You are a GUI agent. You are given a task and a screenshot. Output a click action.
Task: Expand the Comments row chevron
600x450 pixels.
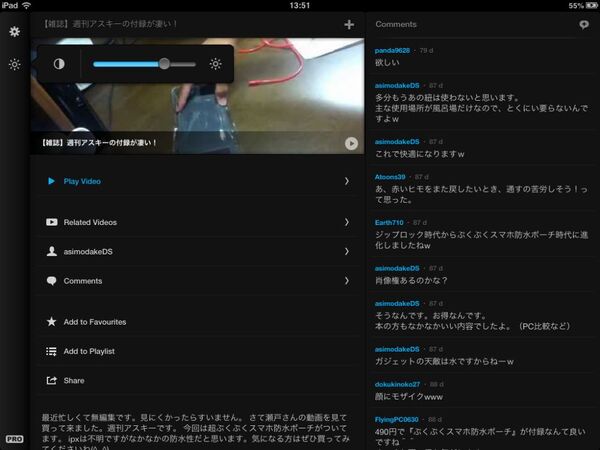(347, 281)
